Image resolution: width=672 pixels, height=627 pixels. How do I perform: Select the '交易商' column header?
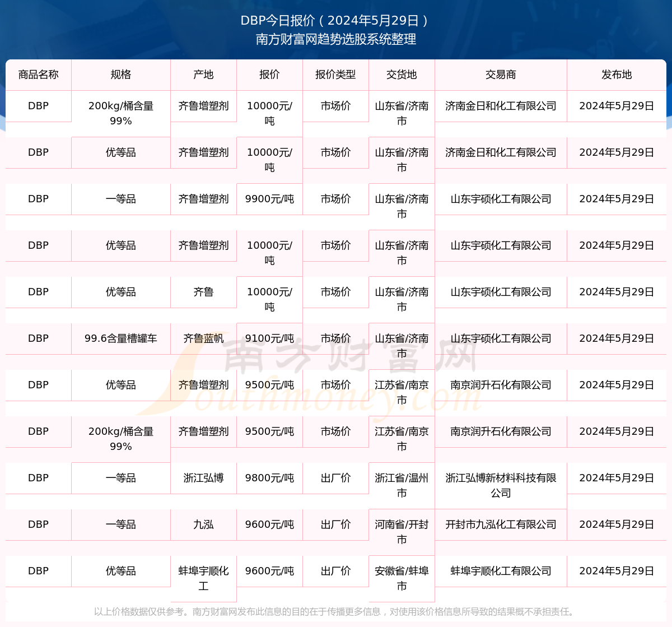pyautogui.click(x=501, y=75)
